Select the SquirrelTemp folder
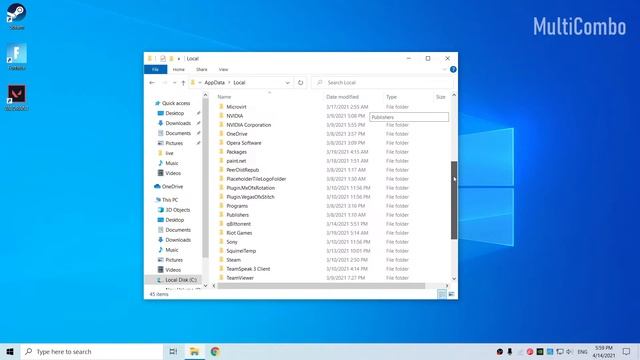This screenshot has width=640, height=360. click(241, 251)
